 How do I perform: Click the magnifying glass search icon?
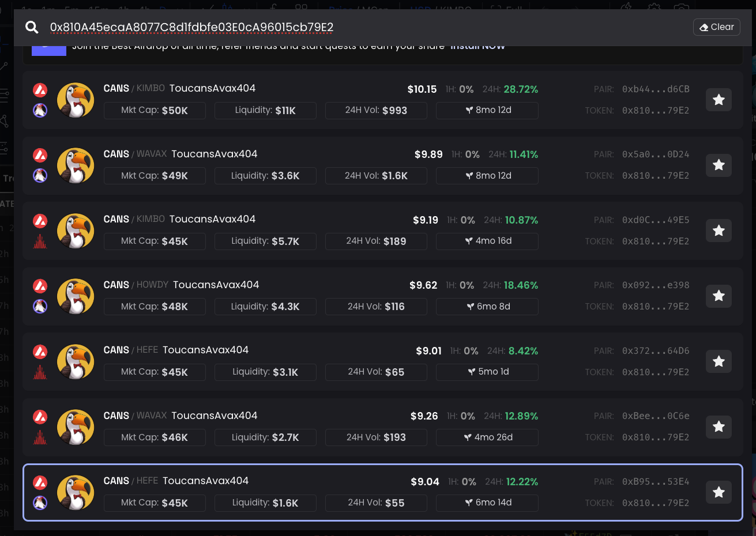[x=32, y=27]
